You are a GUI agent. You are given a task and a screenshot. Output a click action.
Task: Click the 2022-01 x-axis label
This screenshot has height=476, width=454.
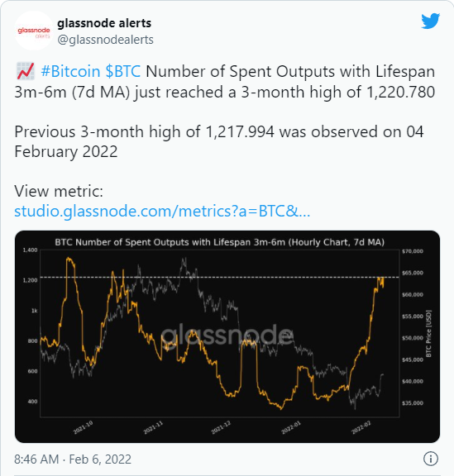tap(291, 427)
